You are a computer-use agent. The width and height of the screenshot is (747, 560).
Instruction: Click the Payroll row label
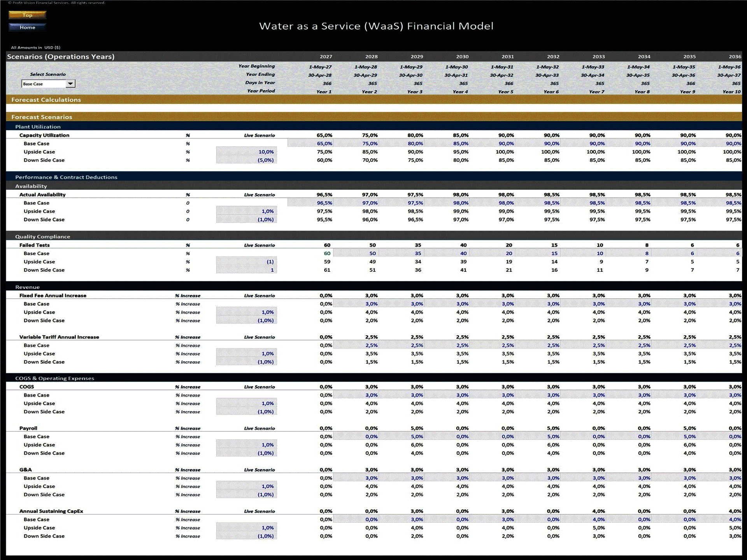click(28, 429)
